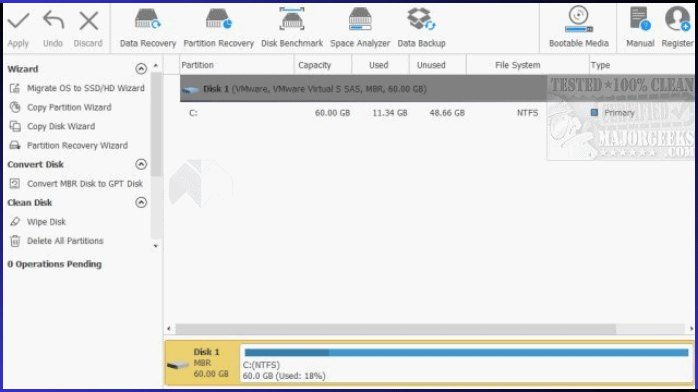Select Copy Disk Wizard link
This screenshot has width=698, height=392.
[61, 126]
